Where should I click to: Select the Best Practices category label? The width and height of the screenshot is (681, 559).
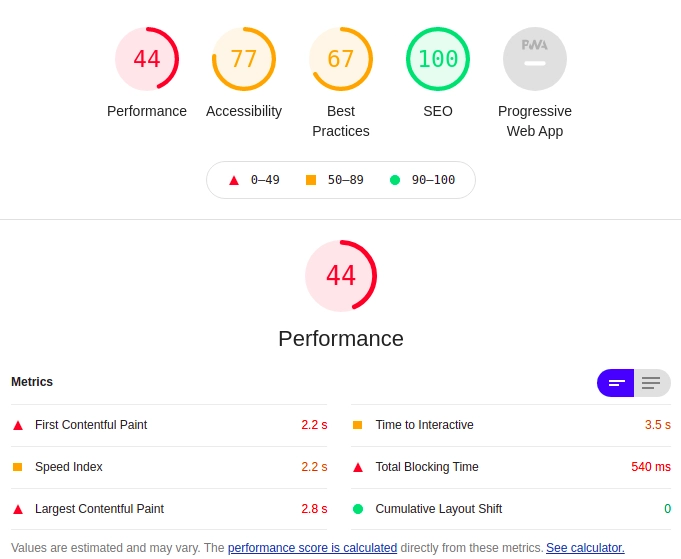341,121
